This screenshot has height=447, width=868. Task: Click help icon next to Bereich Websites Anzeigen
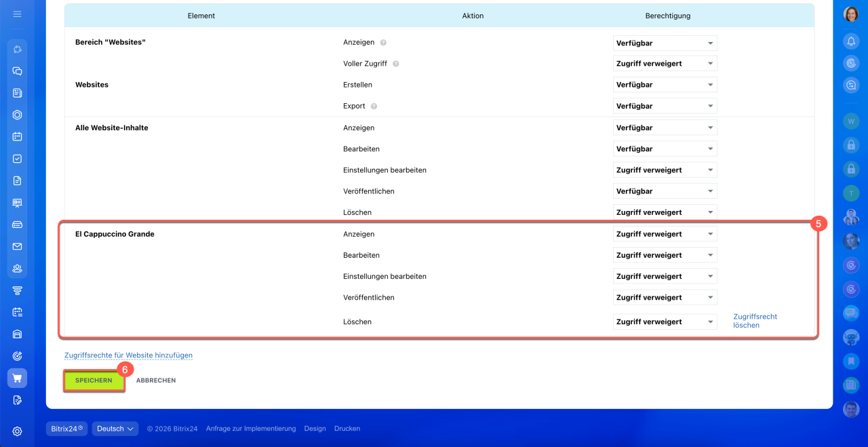pyautogui.click(x=383, y=43)
